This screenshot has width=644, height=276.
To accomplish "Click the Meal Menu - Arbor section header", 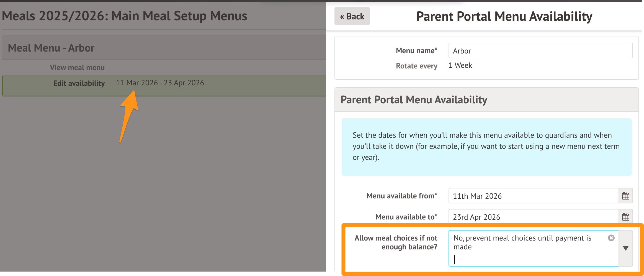I will tap(51, 48).
